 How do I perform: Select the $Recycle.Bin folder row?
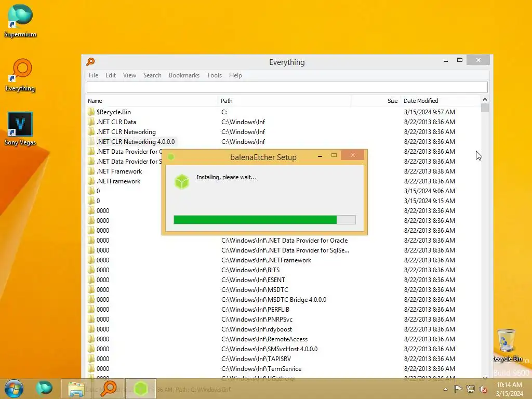(284, 112)
